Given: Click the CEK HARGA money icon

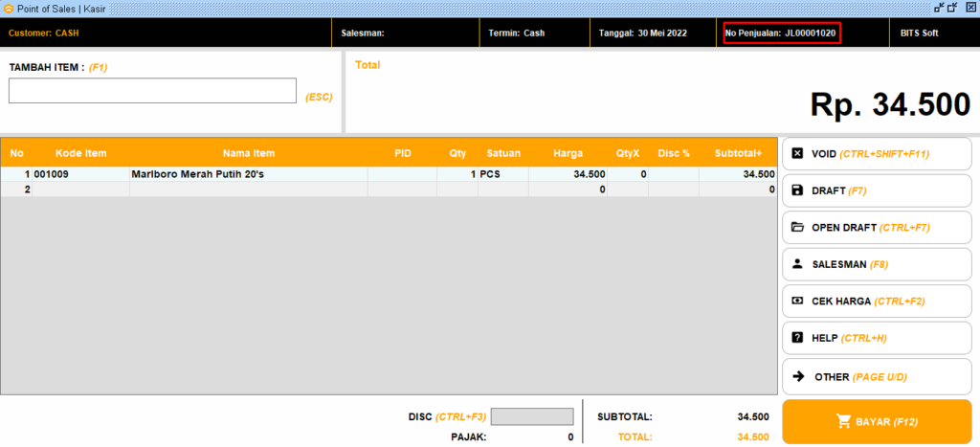Looking at the screenshot, I should coord(797,301).
